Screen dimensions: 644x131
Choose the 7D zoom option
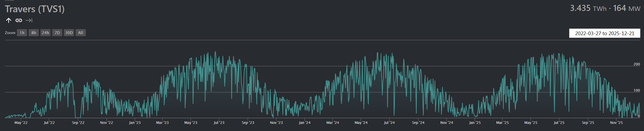coord(57,33)
